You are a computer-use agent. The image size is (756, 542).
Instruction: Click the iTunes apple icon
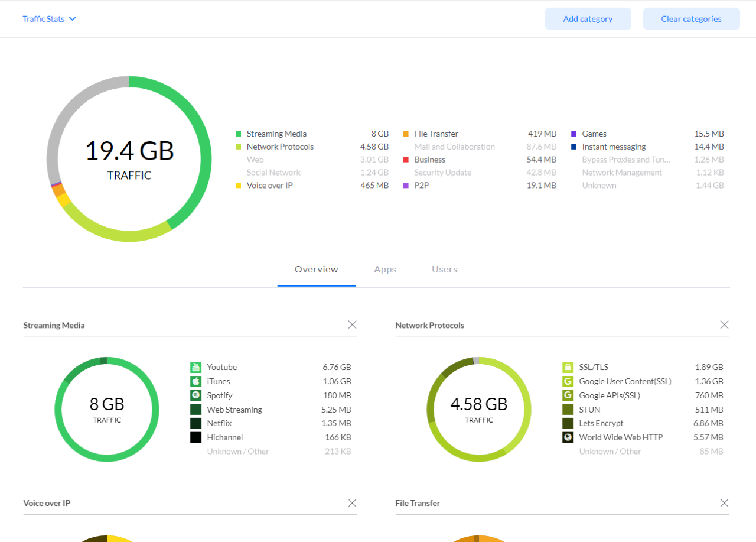[195, 381]
